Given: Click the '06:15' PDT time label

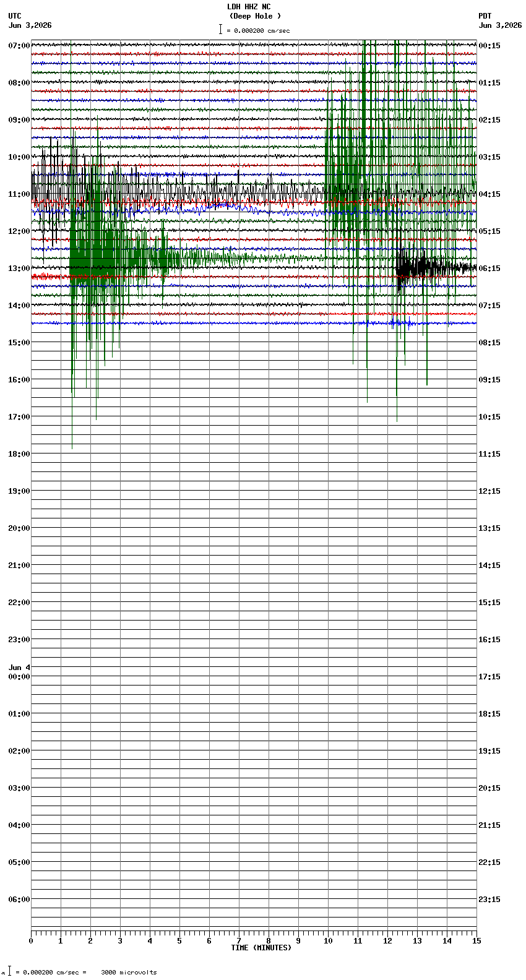Looking at the screenshot, I should (x=489, y=268).
